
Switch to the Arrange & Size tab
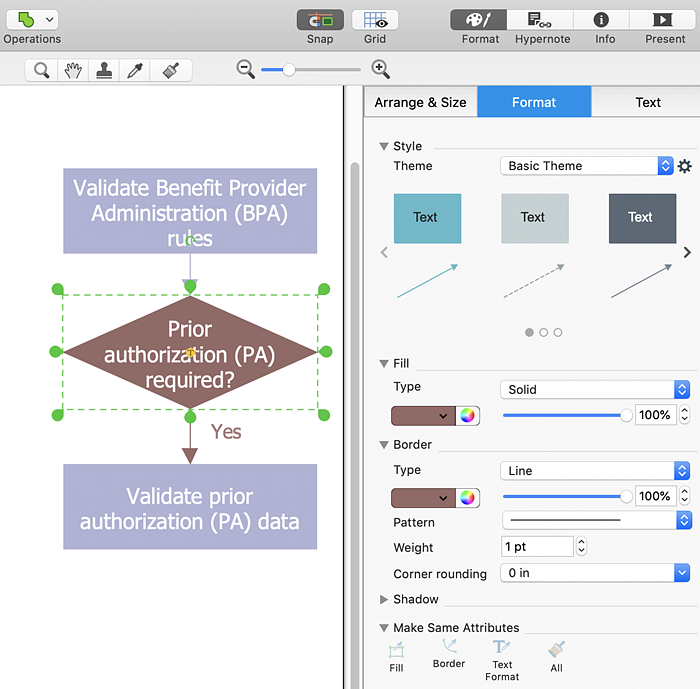pyautogui.click(x=421, y=102)
